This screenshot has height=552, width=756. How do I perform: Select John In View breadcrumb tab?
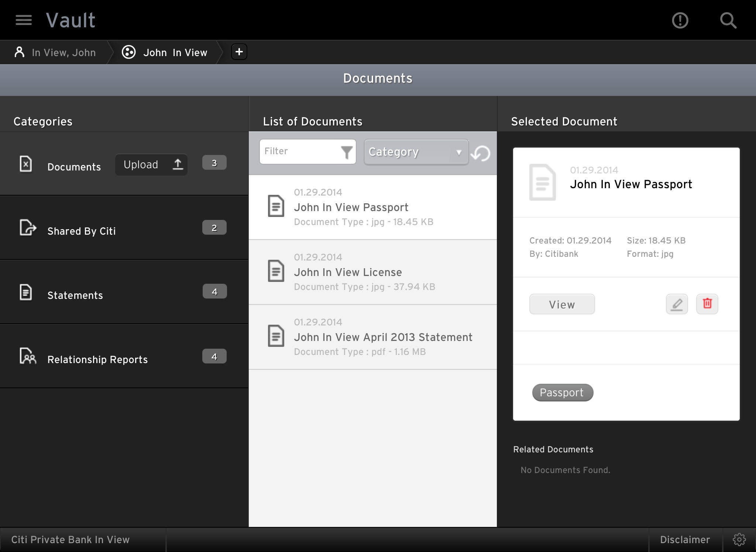tap(165, 52)
